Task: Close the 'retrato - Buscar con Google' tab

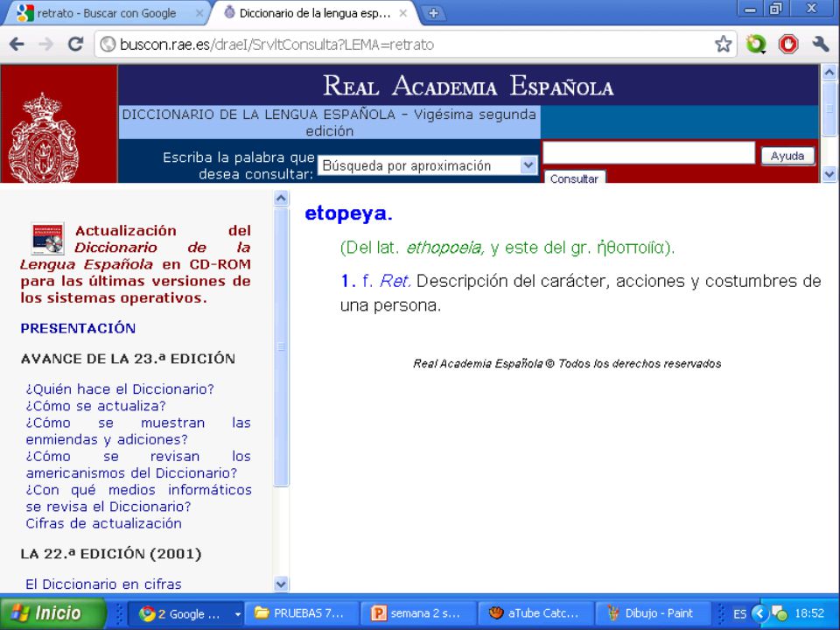Action: click(199, 13)
